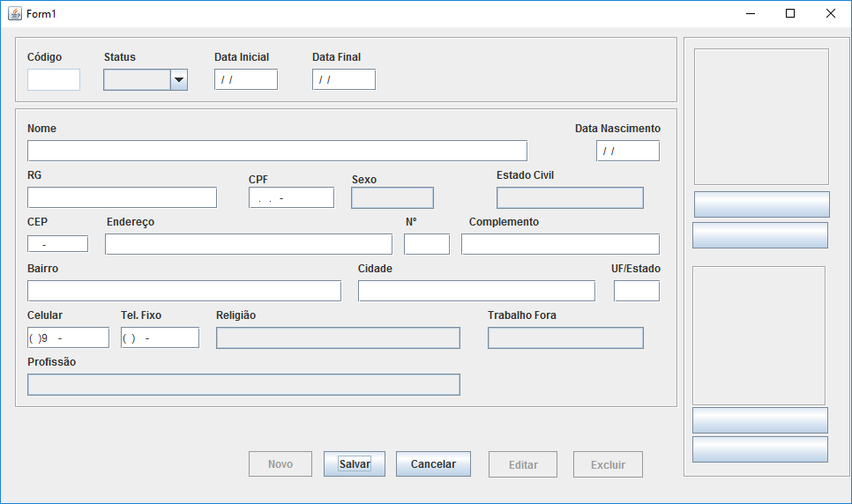
Task: Select the Data Nascimento field
Action: pos(628,151)
